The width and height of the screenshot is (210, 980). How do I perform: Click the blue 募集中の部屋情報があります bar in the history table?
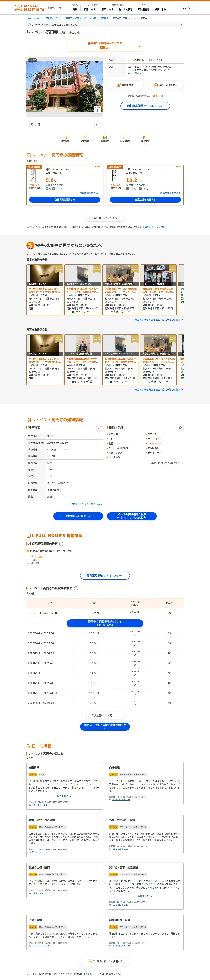105,623
